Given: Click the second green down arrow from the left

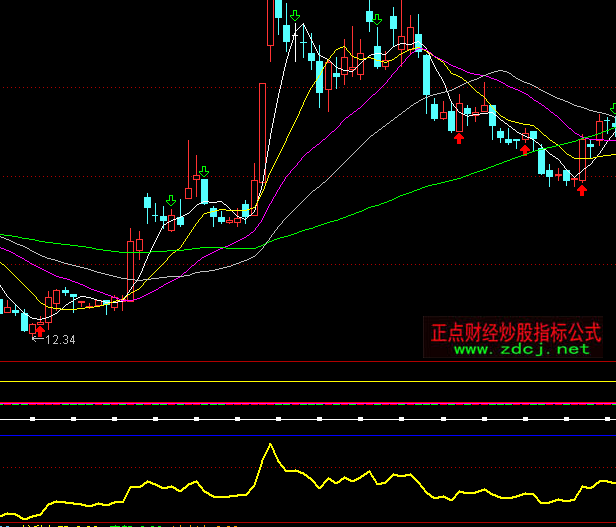Looking at the screenshot, I should point(204,172).
